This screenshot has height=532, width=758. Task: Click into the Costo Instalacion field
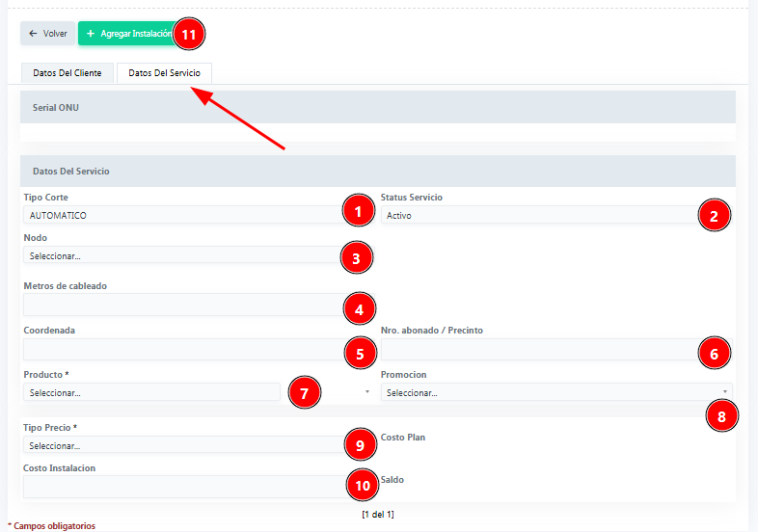coord(181,486)
